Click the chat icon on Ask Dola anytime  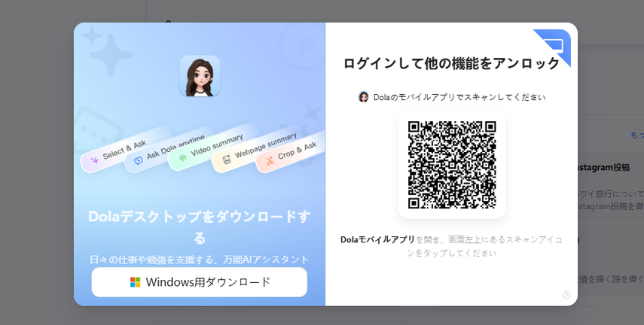[x=139, y=161]
